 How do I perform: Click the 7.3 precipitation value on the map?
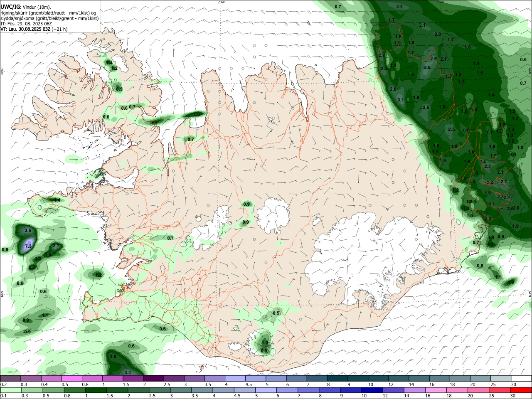[x=28, y=246]
